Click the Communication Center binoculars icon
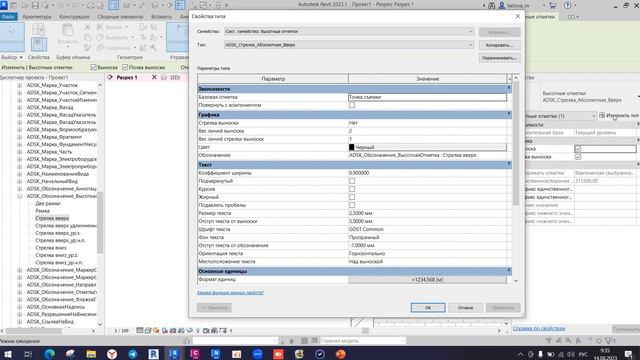 491,5
